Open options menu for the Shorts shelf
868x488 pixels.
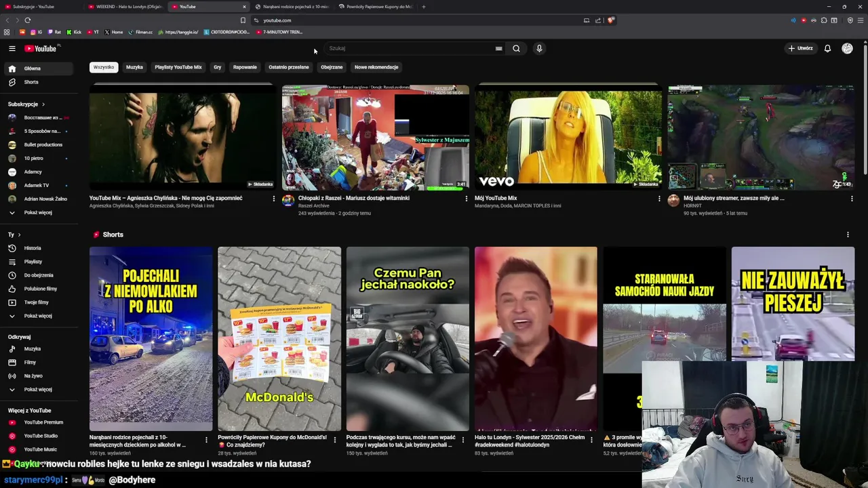tap(848, 235)
